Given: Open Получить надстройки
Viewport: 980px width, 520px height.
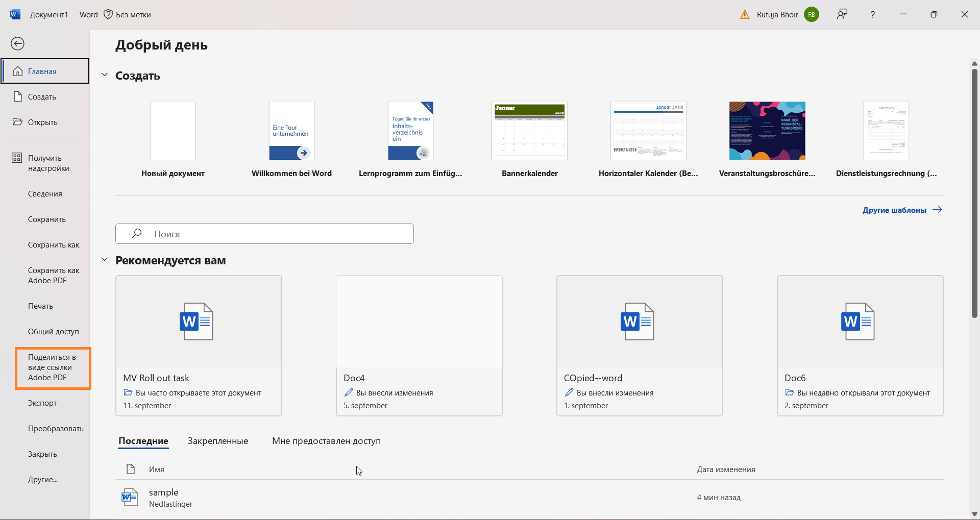Looking at the screenshot, I should 45,163.
